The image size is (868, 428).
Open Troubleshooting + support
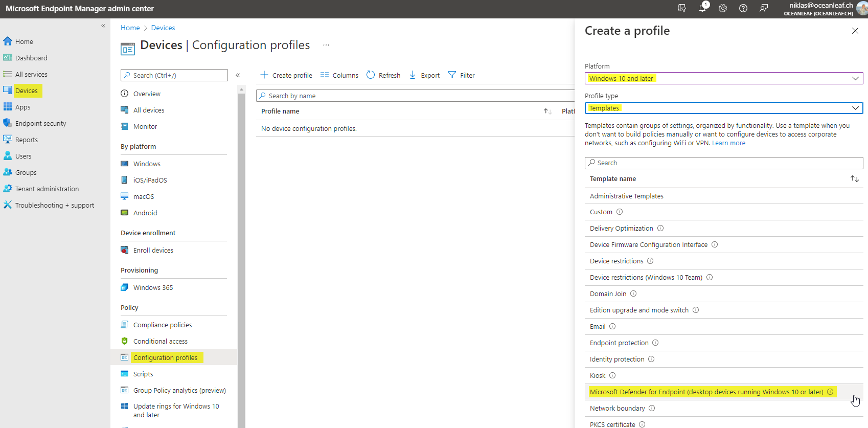(x=55, y=205)
